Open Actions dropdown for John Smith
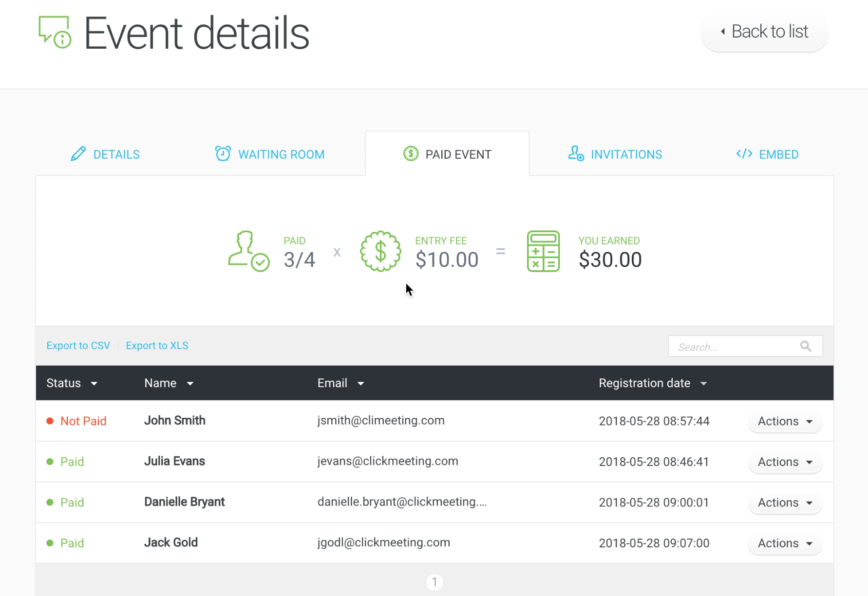Image resolution: width=868 pixels, height=596 pixels. [785, 421]
